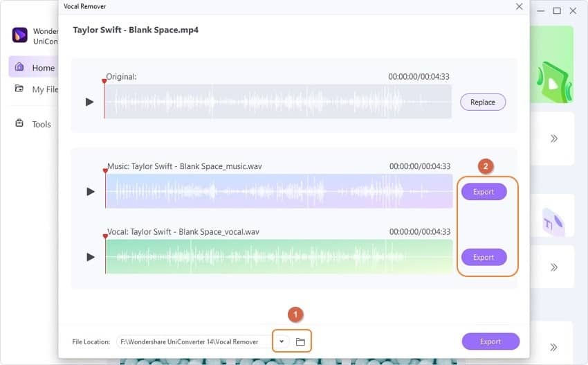The width and height of the screenshot is (588, 365).
Task: Seek within the Original waveform
Action: tap(278, 101)
